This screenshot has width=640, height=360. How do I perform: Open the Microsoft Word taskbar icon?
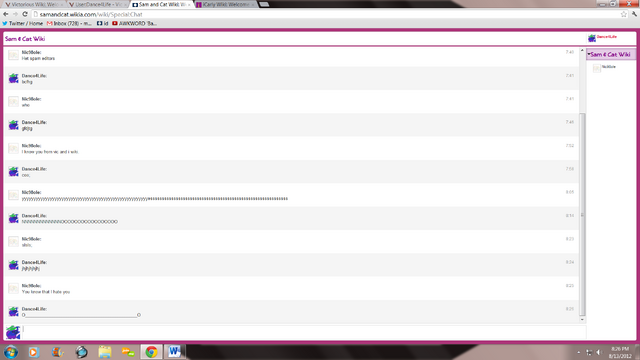coord(175,352)
